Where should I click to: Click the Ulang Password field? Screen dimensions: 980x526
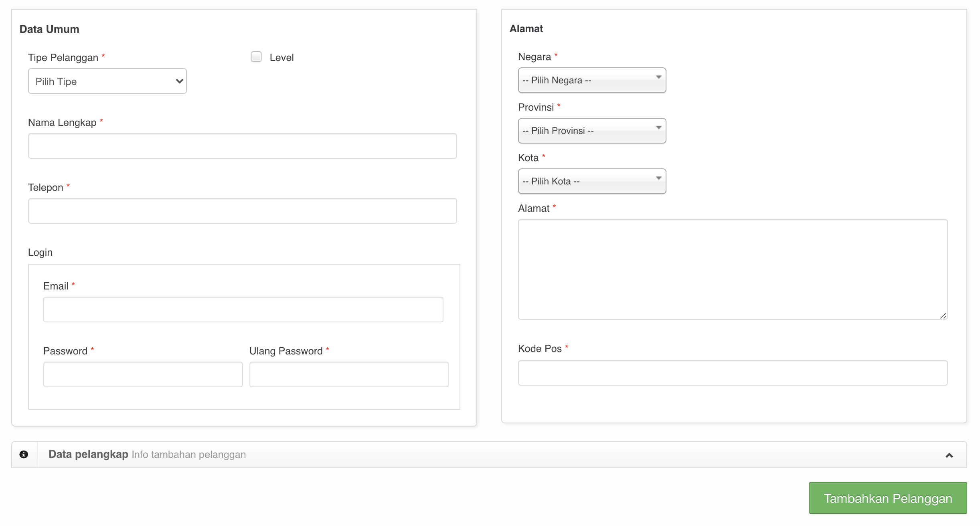click(349, 374)
